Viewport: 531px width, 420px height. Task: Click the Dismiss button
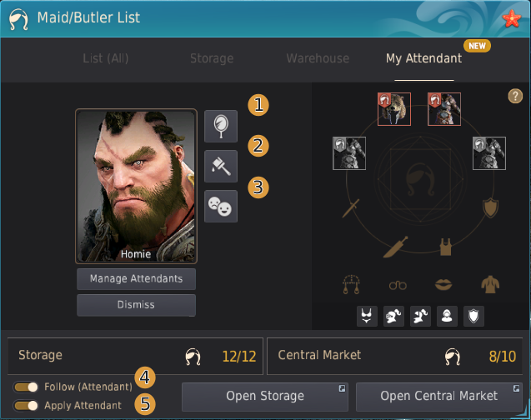click(136, 305)
